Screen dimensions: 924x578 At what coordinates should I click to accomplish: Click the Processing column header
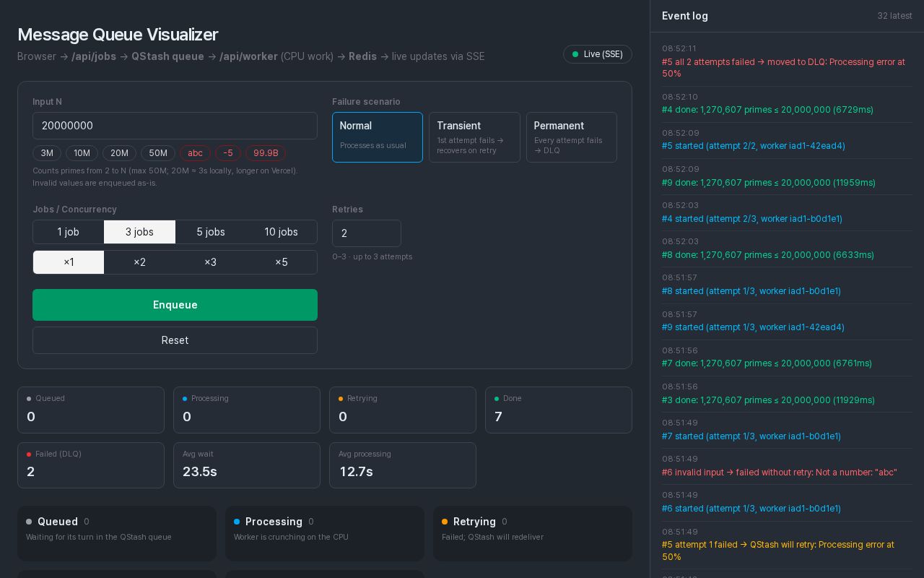274,522
